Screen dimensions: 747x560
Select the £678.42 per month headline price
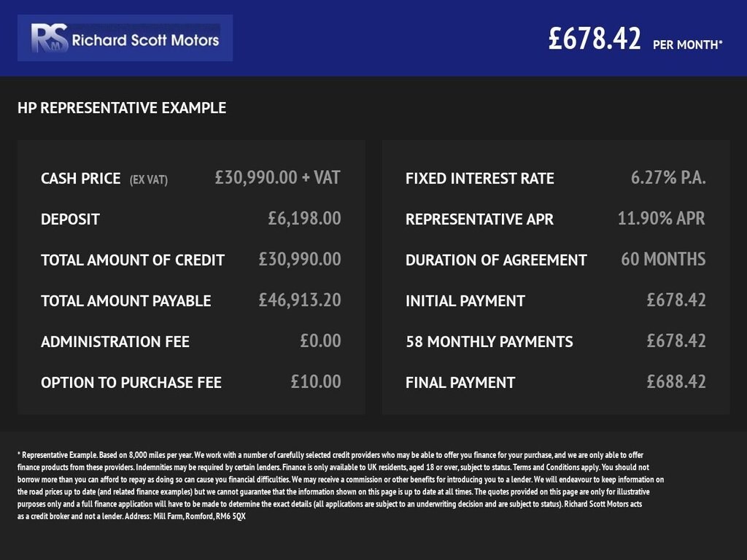tap(595, 39)
